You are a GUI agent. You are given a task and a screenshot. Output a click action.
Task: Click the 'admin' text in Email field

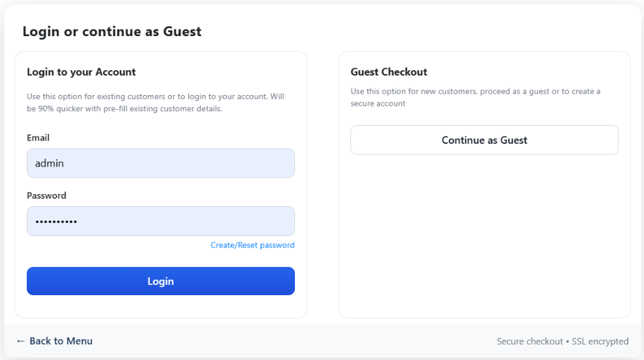coord(49,163)
